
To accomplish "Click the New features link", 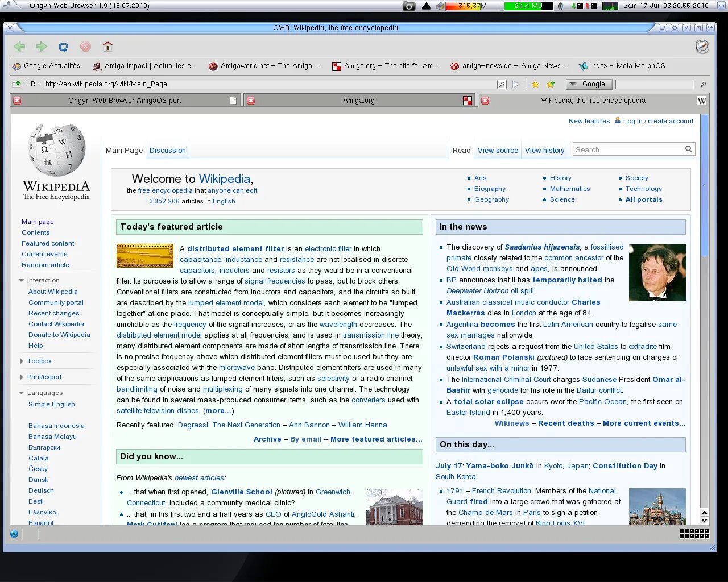I will tap(589, 121).
